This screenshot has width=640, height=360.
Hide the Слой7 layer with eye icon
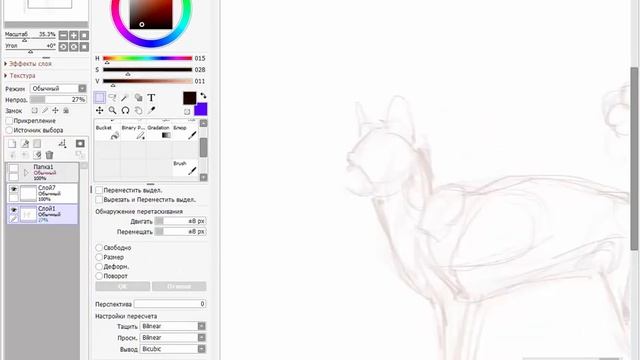click(x=13, y=189)
